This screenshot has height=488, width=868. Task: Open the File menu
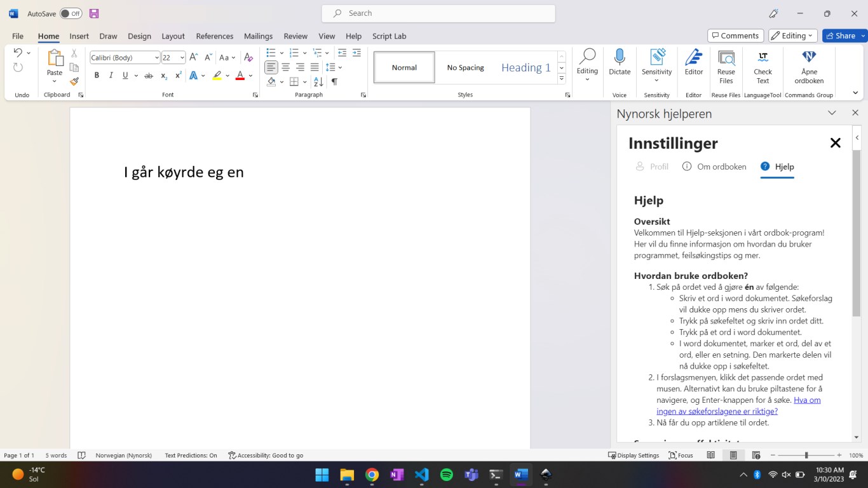[x=18, y=36]
